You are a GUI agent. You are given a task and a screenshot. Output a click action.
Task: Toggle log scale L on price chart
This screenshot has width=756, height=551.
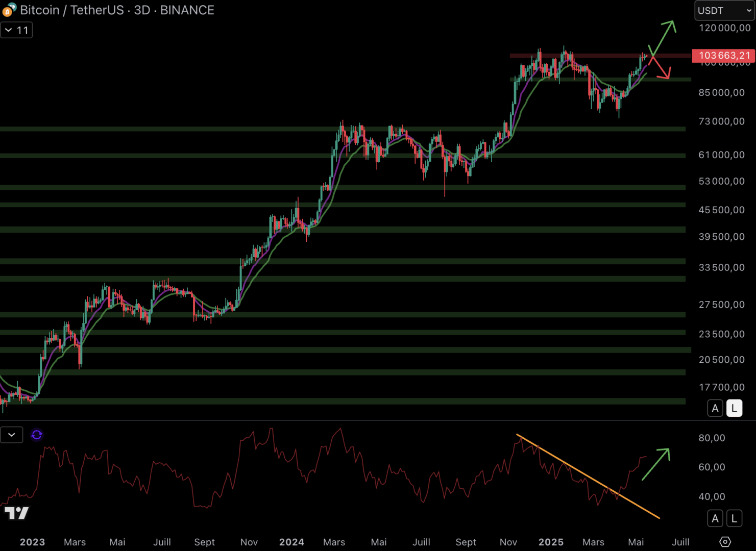coord(734,408)
